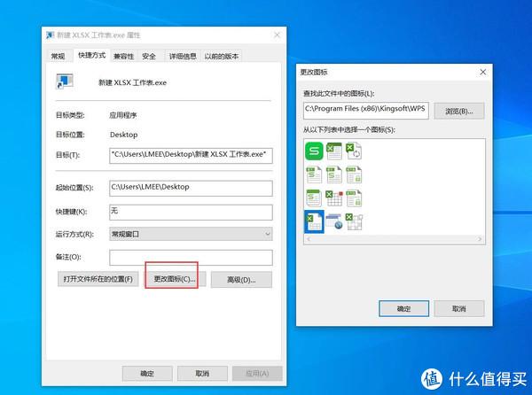The width and height of the screenshot is (532, 395).
Task: Open the 以前的版本 tab
Action: 221,56
